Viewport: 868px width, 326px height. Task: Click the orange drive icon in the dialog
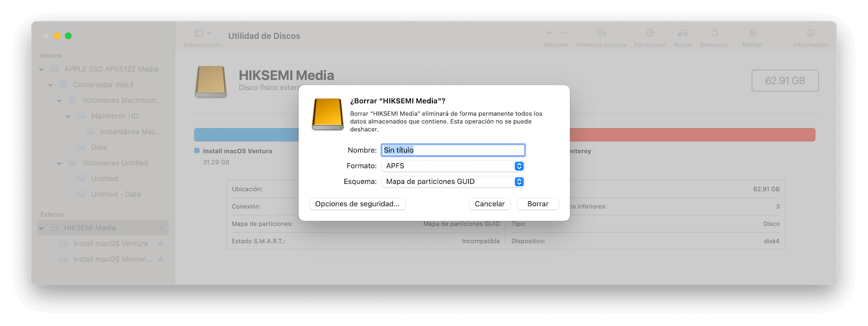click(x=328, y=114)
